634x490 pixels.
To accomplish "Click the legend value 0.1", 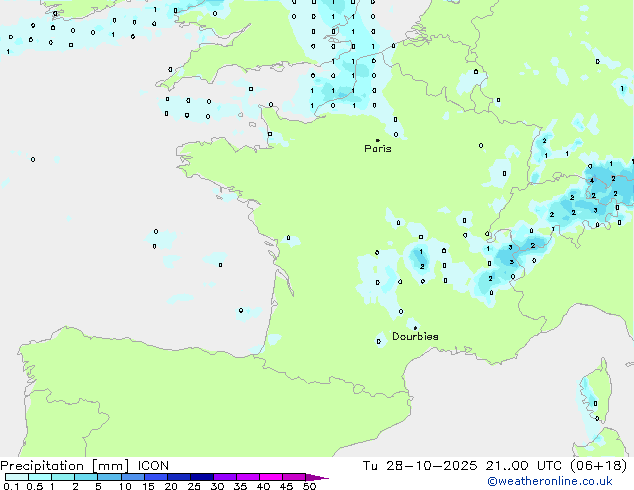I will pos(11,486).
